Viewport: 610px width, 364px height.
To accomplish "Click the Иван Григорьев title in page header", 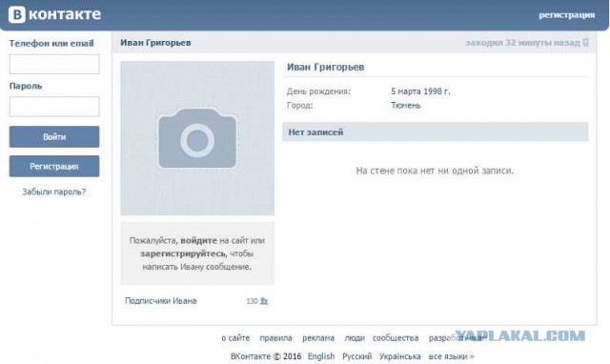I will pyautogui.click(x=155, y=43).
